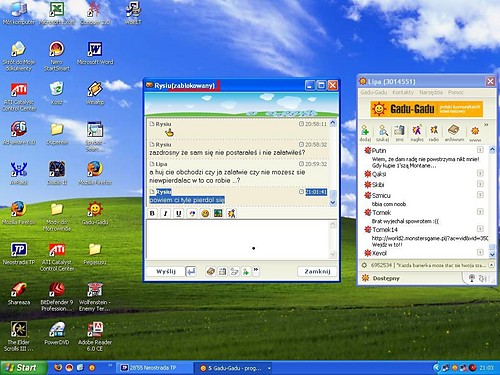Viewport: 500px width, 375px height.
Task: Toggle bold formatting in chat window
Action: 152,213
